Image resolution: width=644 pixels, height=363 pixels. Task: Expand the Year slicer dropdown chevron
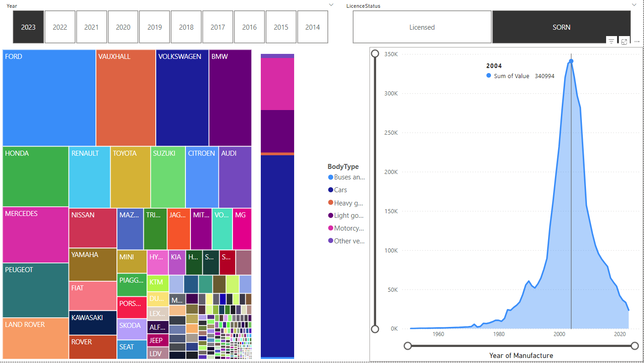coord(331,5)
